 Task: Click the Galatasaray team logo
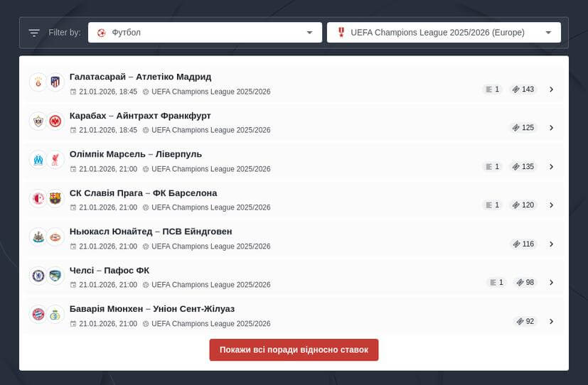pos(38,82)
